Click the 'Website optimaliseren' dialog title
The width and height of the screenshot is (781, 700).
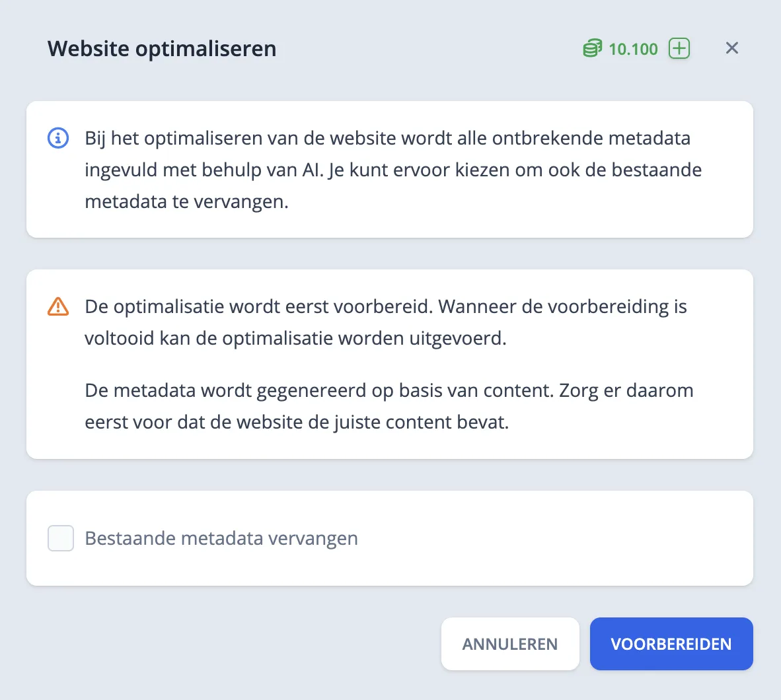pyautogui.click(x=161, y=48)
